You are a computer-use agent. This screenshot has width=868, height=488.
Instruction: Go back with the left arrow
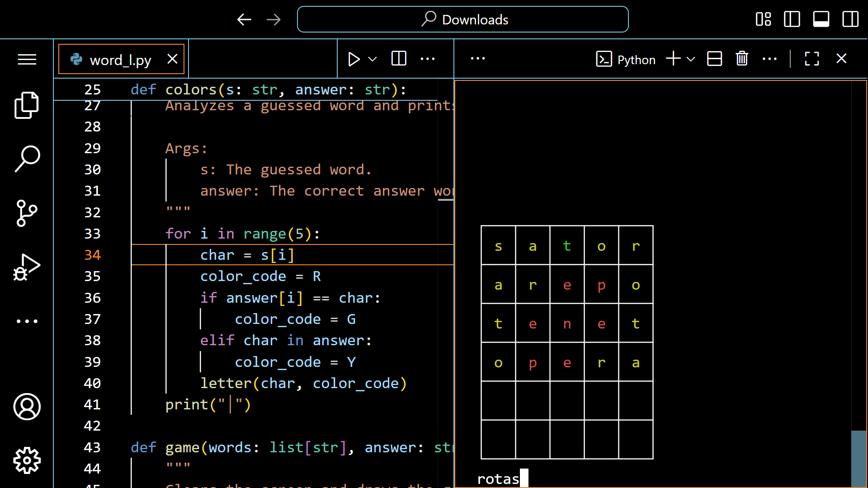coord(244,19)
